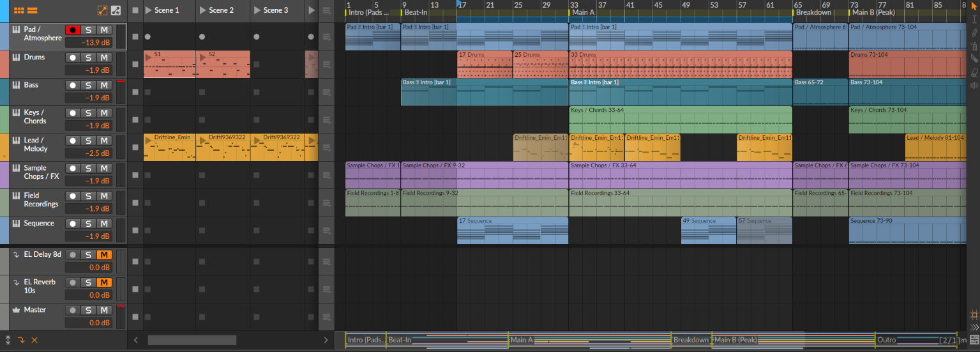Click the Field Recordings track name
This screenshot has width=980, height=352.
pyautogui.click(x=41, y=200)
